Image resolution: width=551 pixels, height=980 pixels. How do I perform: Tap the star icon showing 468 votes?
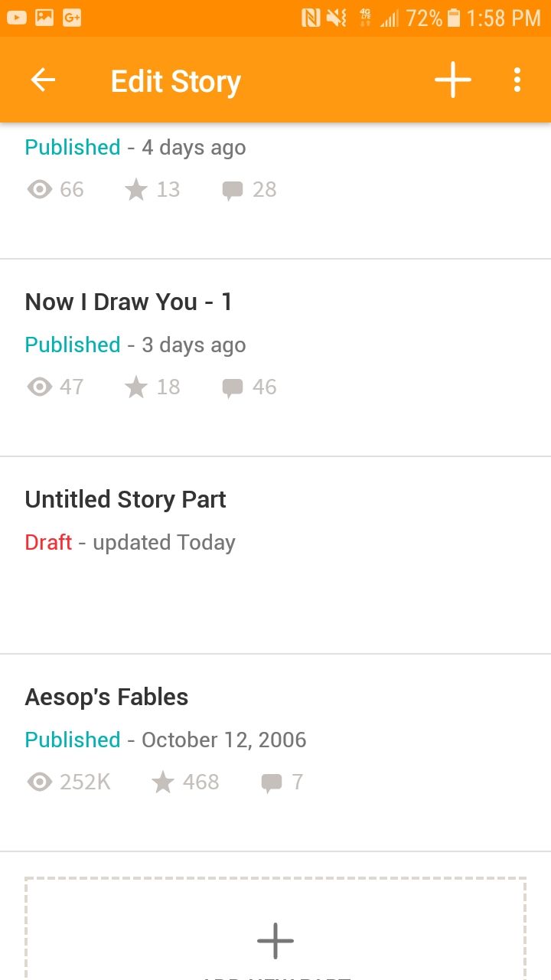point(162,782)
